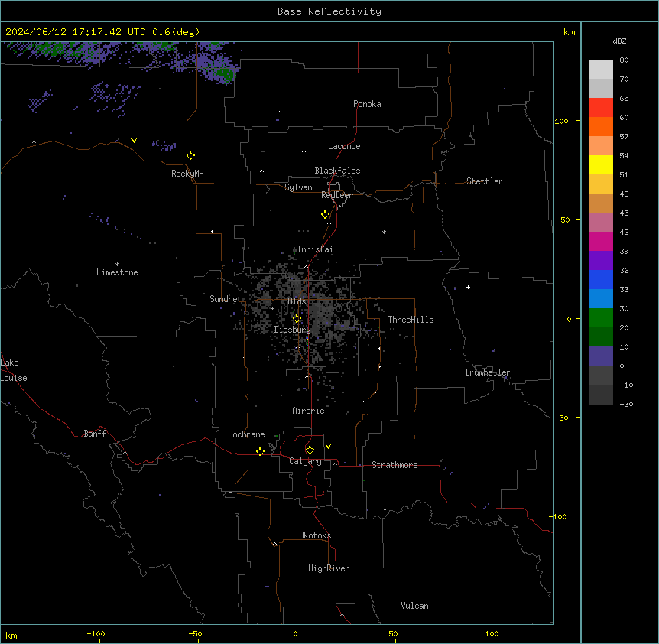659x644 pixels.
Task: Click the RockyMH label
Action: coord(187,174)
